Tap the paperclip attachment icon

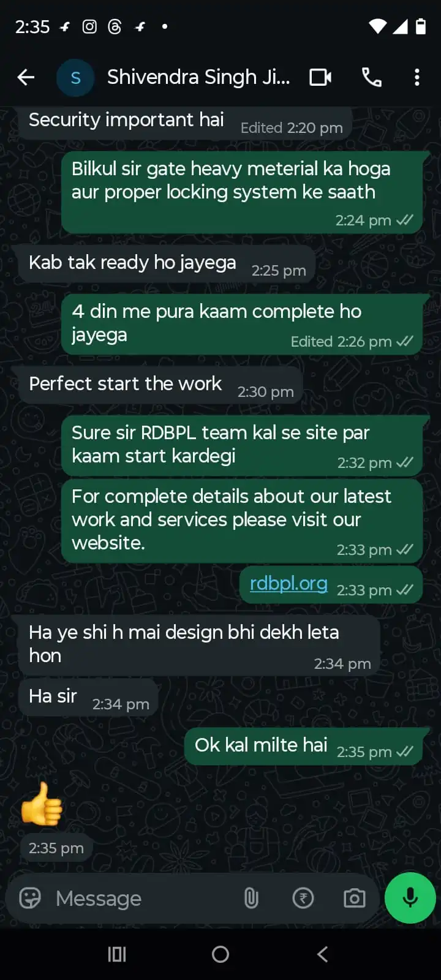(x=251, y=898)
